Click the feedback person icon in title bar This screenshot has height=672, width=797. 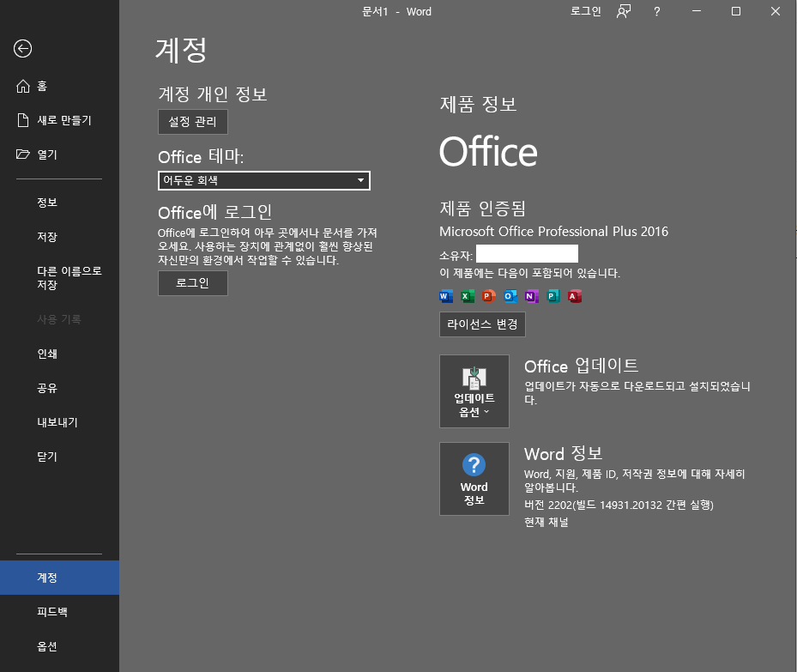(x=624, y=11)
